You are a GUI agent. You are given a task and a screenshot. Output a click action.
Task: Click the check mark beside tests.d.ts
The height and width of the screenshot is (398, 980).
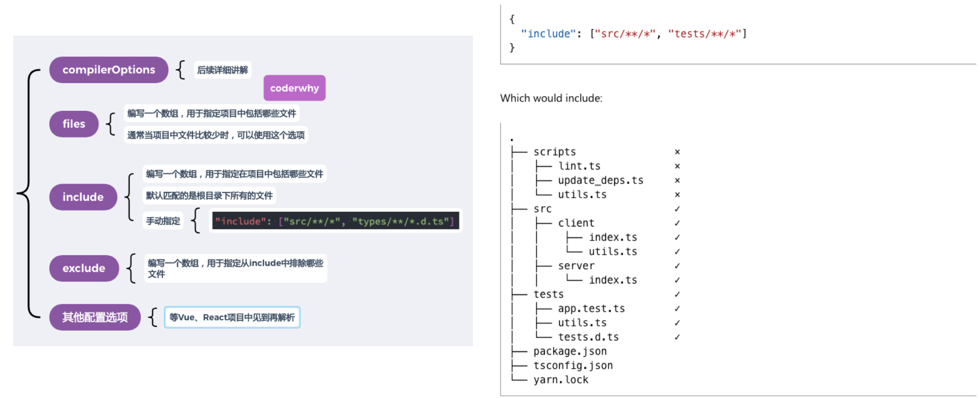coord(677,337)
